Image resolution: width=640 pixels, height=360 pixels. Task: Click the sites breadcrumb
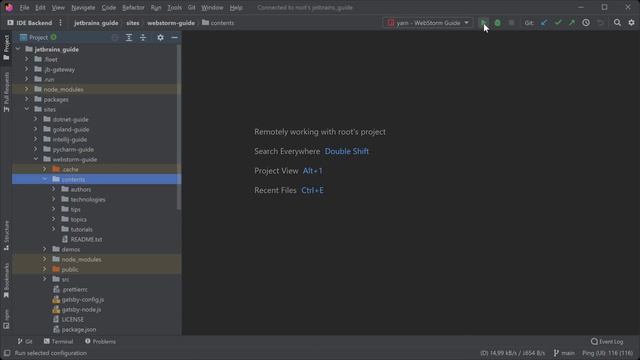tap(133, 23)
